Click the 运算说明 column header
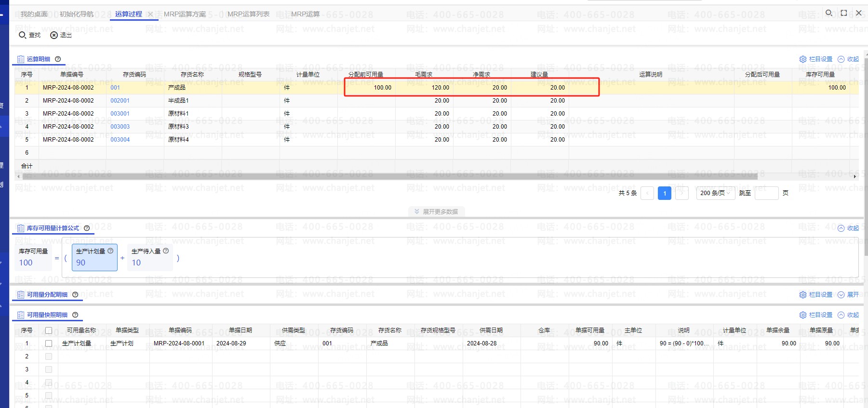Image resolution: width=868 pixels, height=408 pixels. 651,74
